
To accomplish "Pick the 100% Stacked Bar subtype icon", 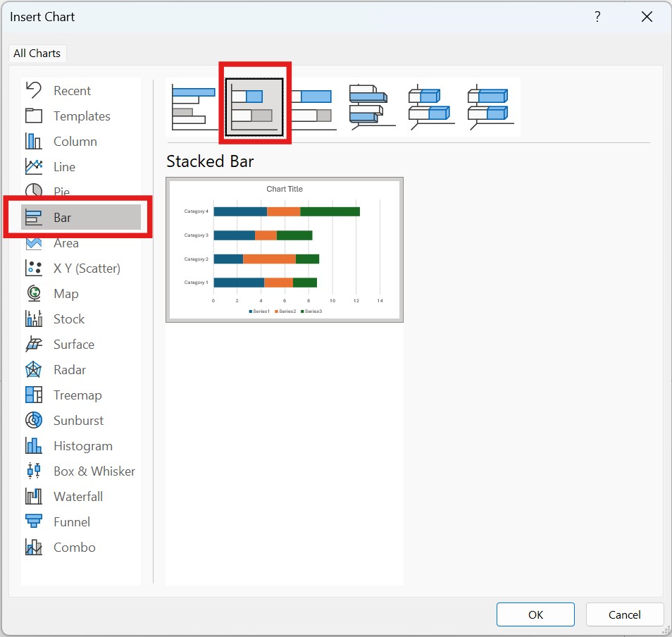I will pos(313,107).
